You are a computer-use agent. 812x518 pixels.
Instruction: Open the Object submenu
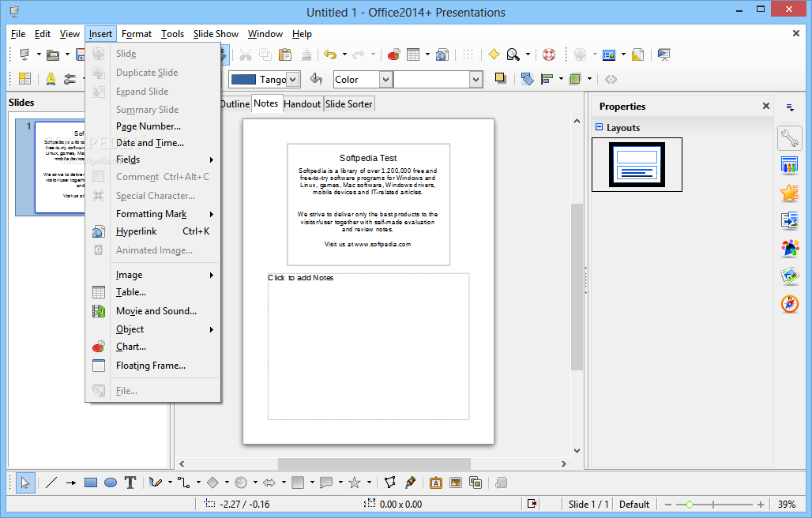(x=152, y=329)
